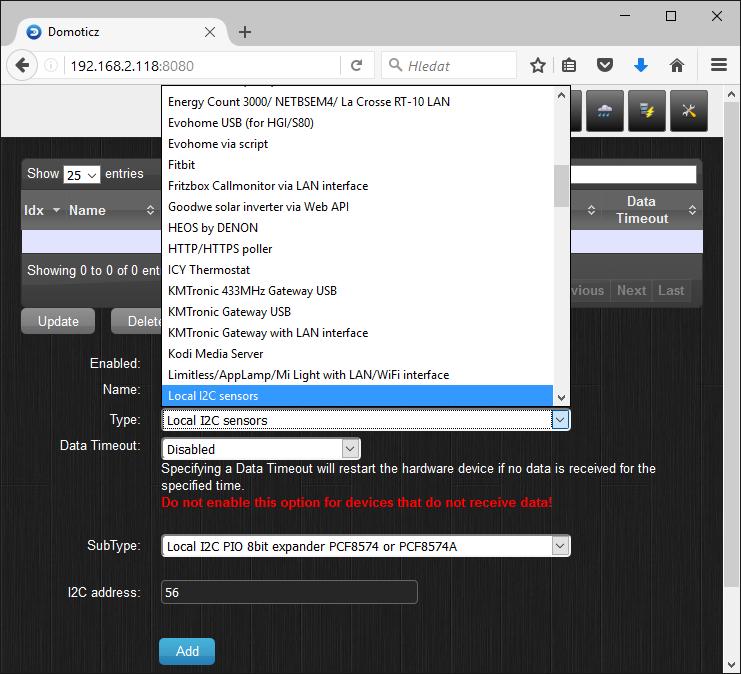Select KMTronic Gateway USB option
The image size is (741, 674).
[357, 312]
